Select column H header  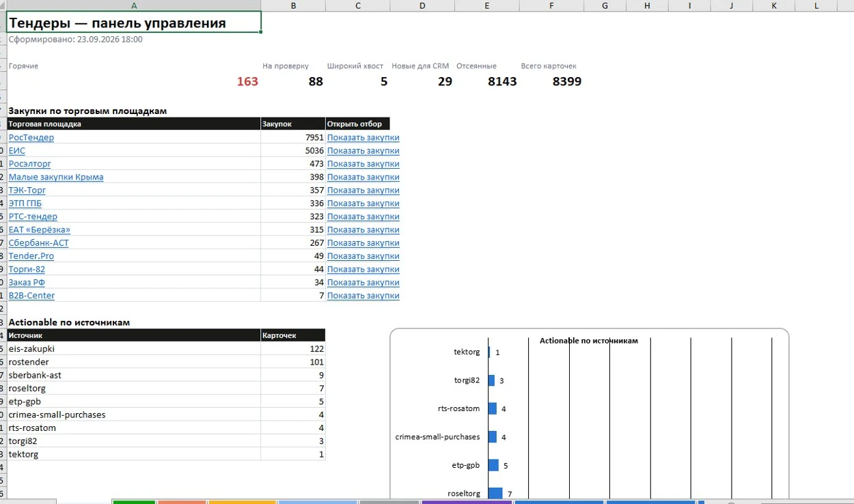tap(648, 5)
